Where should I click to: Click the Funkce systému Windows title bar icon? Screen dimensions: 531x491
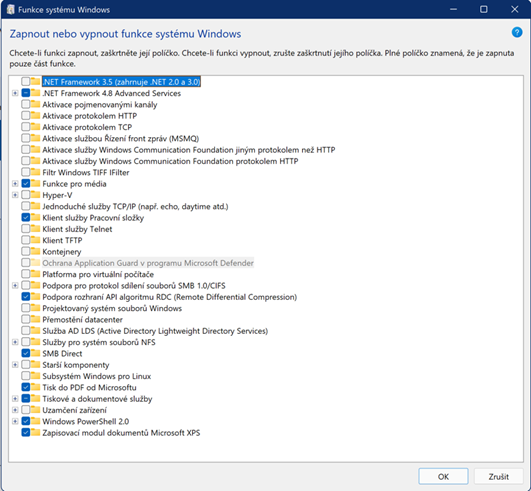(10, 9)
